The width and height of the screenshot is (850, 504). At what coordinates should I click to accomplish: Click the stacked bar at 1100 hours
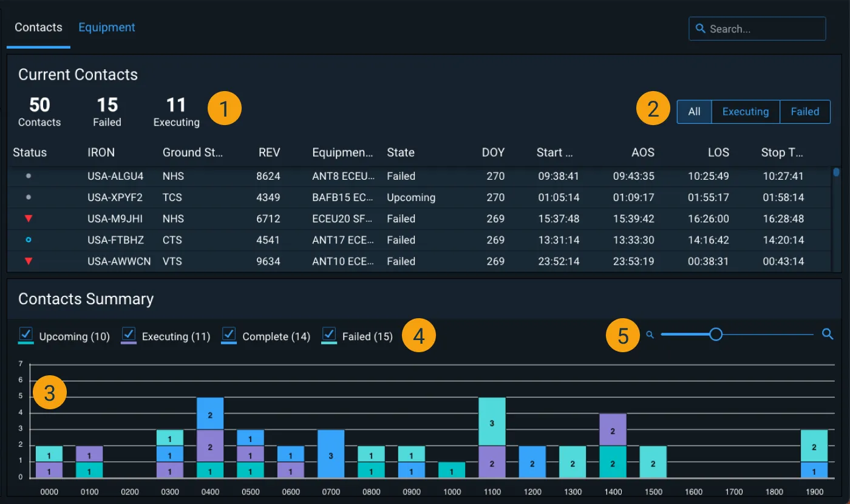pyautogui.click(x=492, y=437)
